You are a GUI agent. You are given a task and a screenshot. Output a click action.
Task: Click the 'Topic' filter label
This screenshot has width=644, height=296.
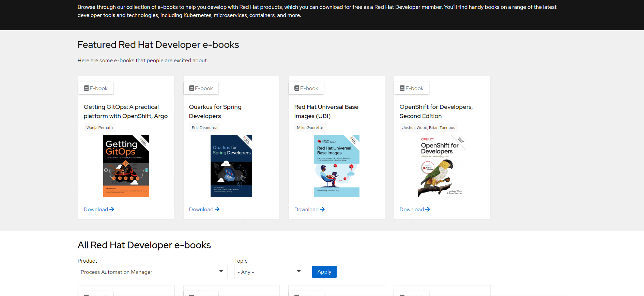click(x=241, y=261)
